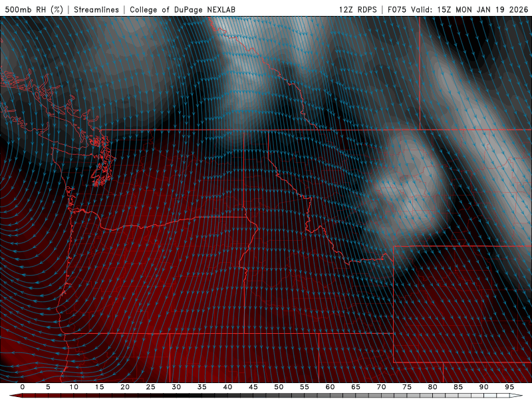Click "College of DuPage NEXLAB" header text

[182, 9]
